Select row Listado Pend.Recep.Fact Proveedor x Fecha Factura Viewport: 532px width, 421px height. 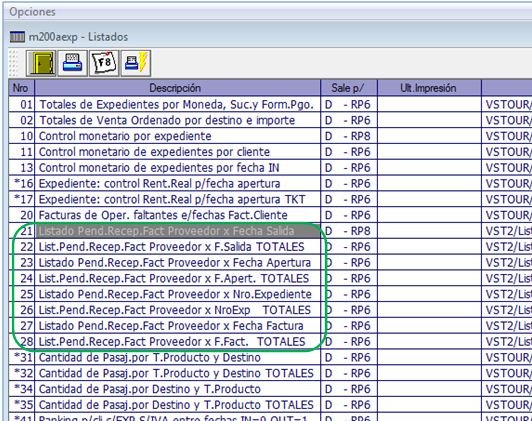click(177, 326)
